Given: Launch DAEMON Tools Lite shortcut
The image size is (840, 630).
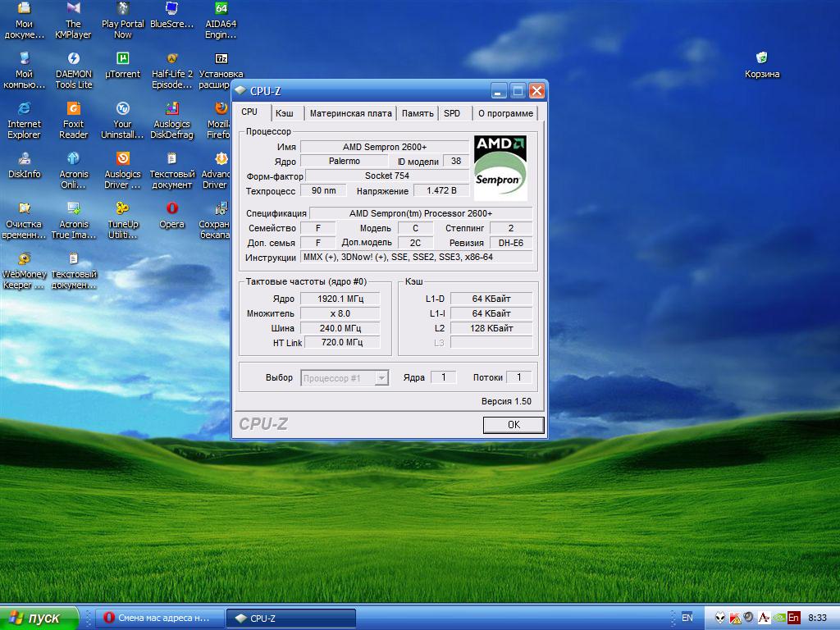Looking at the screenshot, I should (x=73, y=59).
